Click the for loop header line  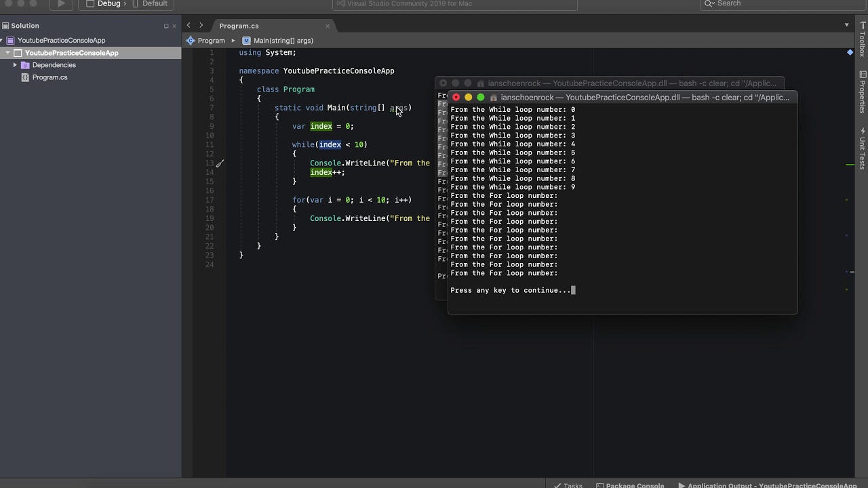click(352, 200)
